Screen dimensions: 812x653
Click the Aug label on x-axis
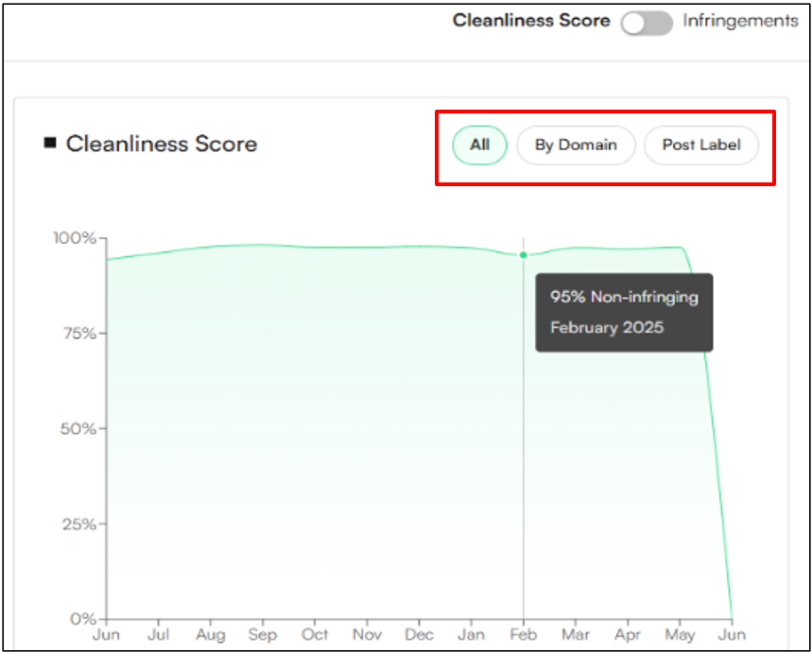pyautogui.click(x=210, y=634)
